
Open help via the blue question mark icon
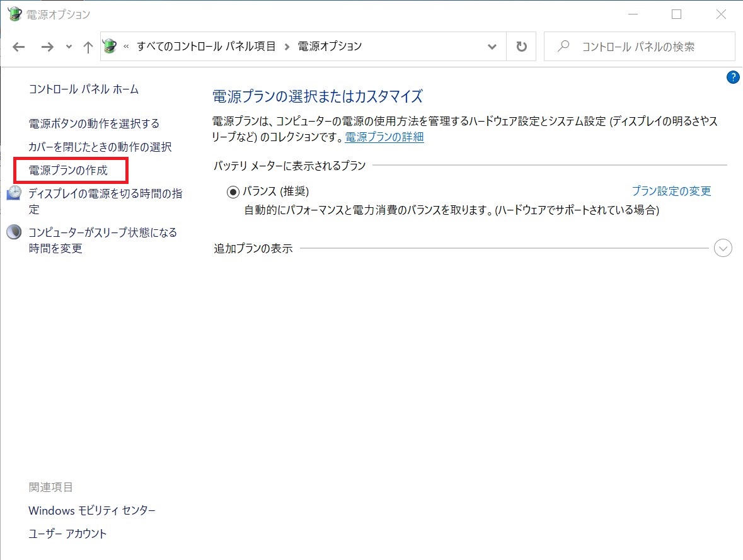[732, 77]
